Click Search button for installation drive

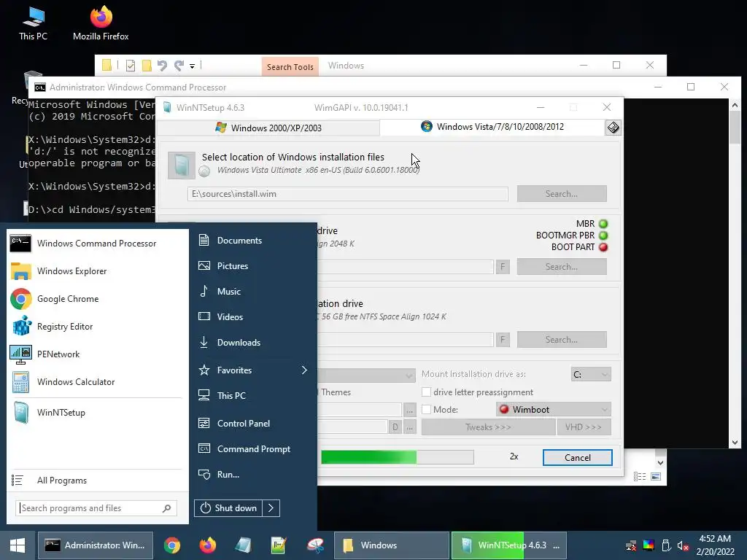coord(562,340)
